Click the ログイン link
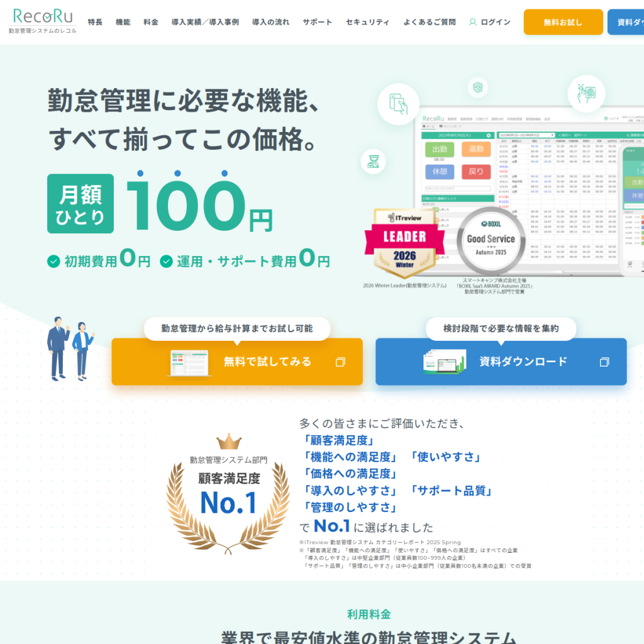Screen dimensions: 644x644 click(496, 22)
